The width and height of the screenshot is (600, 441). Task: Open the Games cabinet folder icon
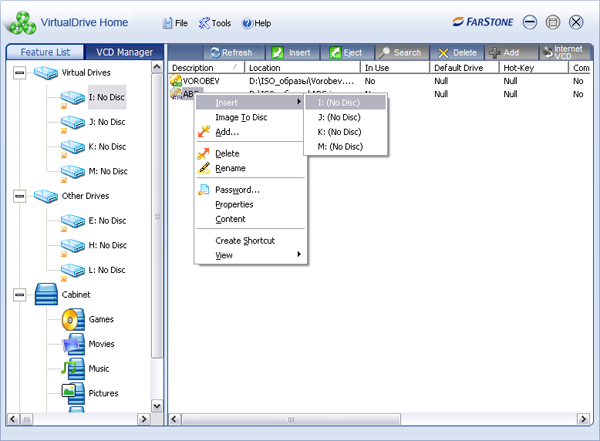[x=73, y=319]
